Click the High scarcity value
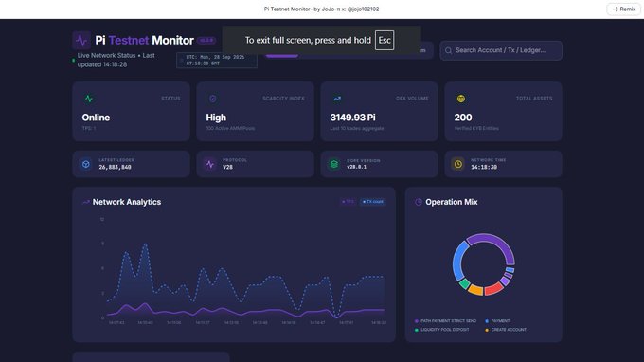Screen dimensions: 644x362 click(216, 118)
